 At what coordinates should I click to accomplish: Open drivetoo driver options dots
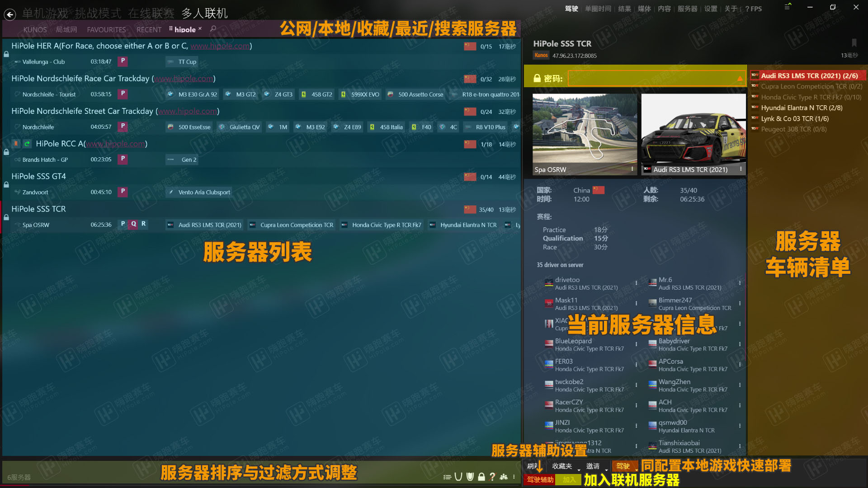pos(637,283)
